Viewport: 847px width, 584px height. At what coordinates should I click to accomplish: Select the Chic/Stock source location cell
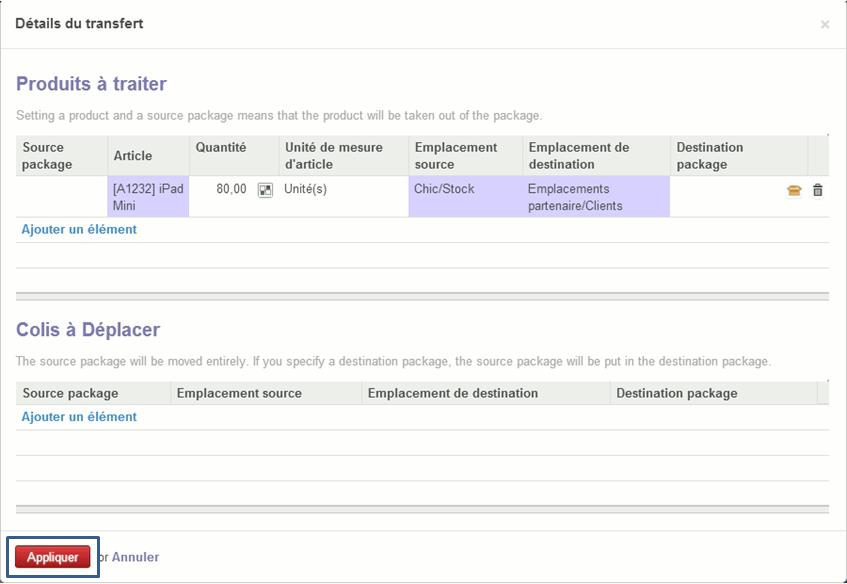(x=465, y=197)
